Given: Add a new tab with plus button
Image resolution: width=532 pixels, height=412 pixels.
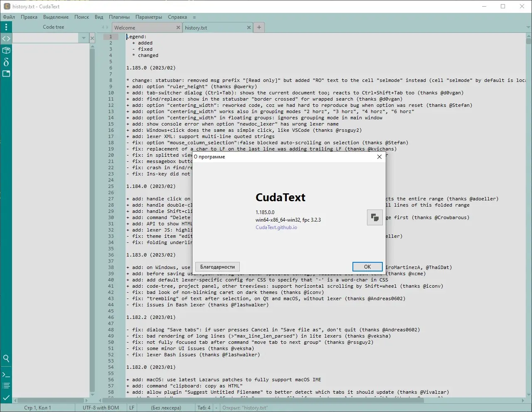Looking at the screenshot, I should pos(259,27).
